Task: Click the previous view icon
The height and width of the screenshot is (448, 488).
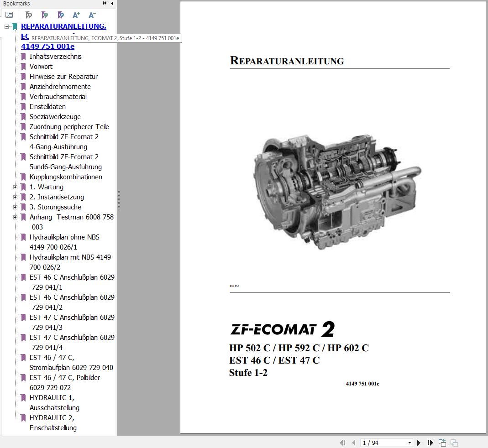Action: pyautogui.click(x=442, y=443)
